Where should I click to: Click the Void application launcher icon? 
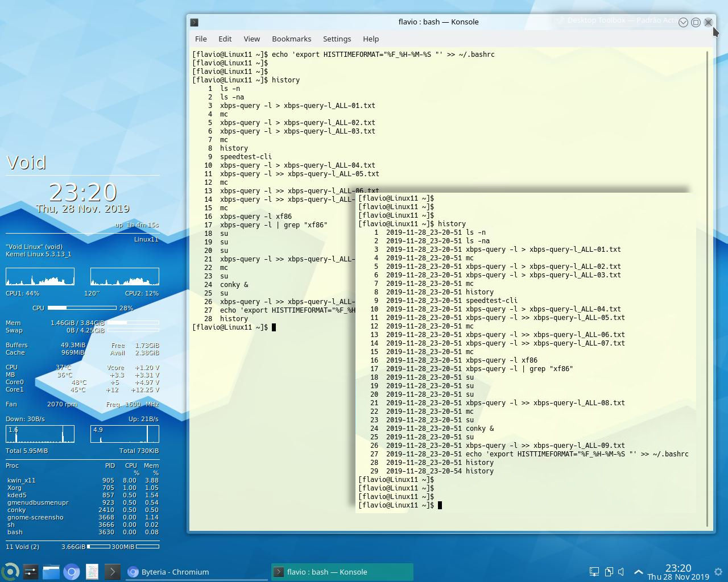11,572
